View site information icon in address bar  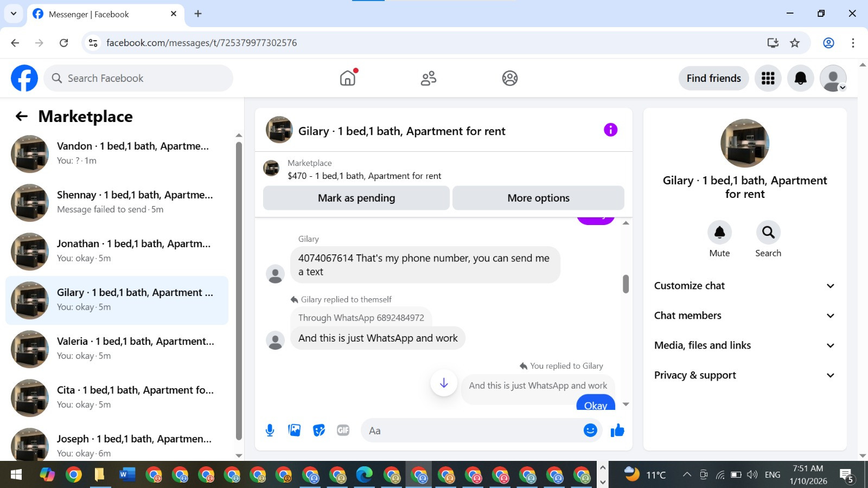point(93,43)
